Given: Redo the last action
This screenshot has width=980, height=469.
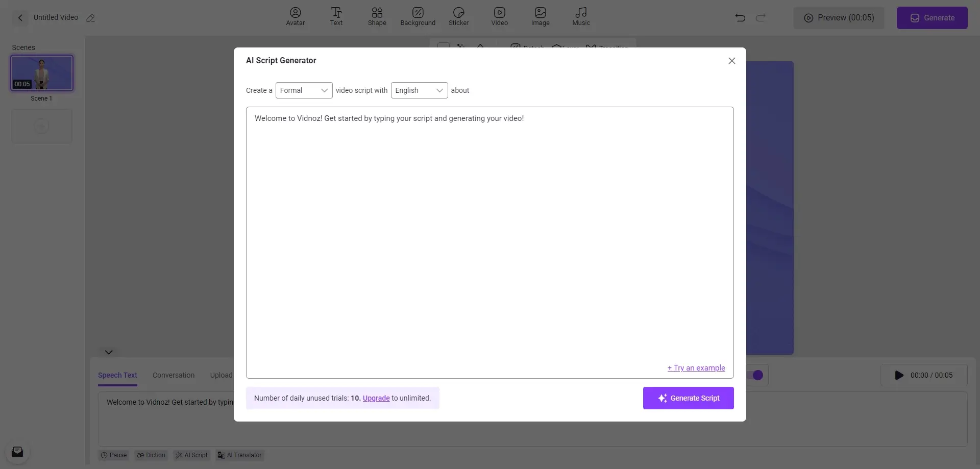Looking at the screenshot, I should coord(761,17).
